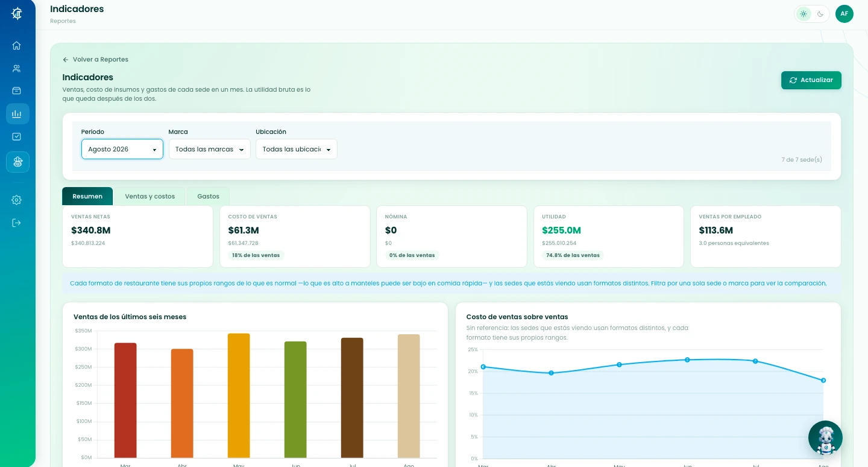
Task: Click the 0% de las ventas badge
Action: click(x=412, y=255)
